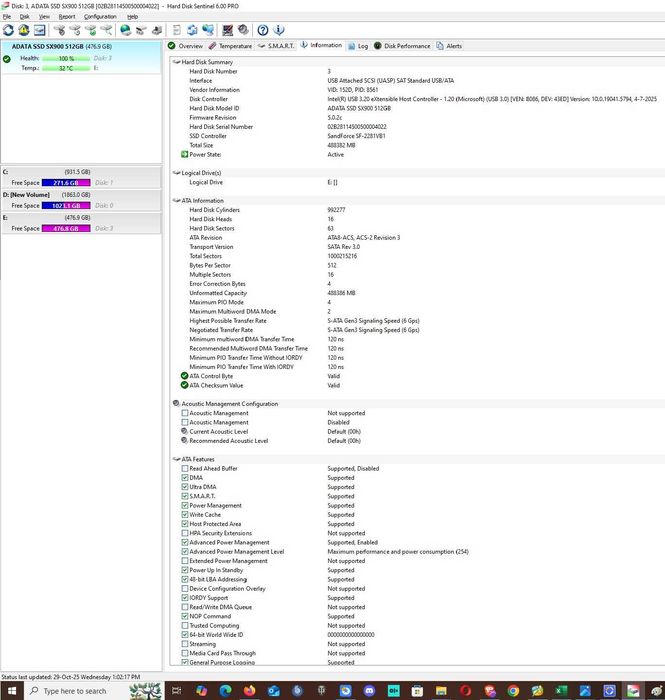The image size is (665, 700).
Task: Click the document page toolbar icon
Action: coord(177,30)
